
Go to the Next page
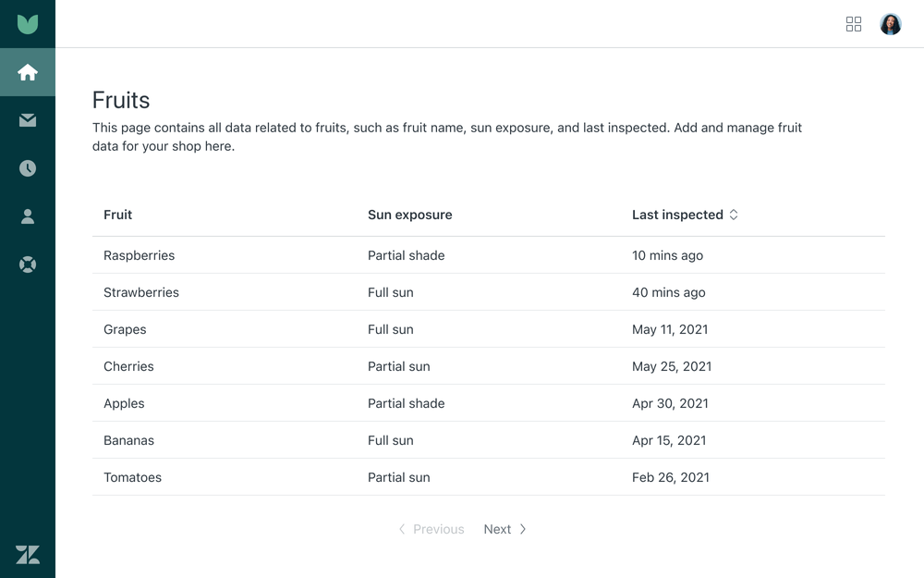497,529
